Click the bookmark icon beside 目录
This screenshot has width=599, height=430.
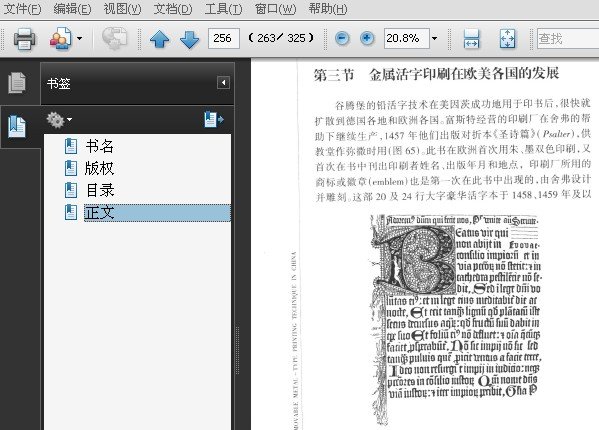pyautogui.click(x=71, y=190)
